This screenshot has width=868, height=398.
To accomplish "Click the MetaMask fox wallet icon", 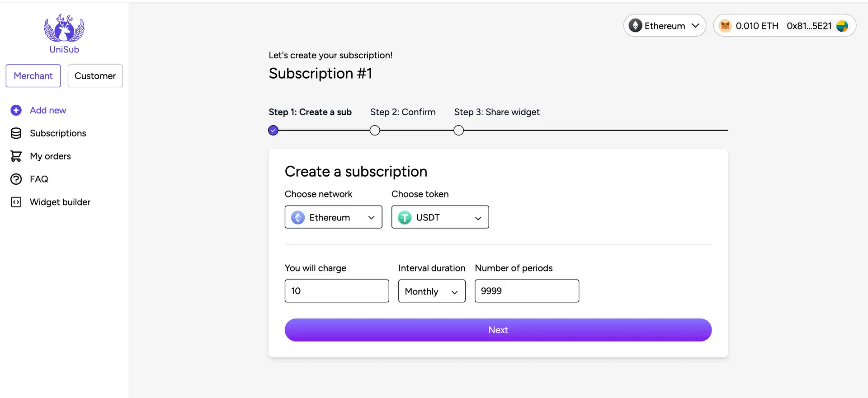I will coord(725,26).
